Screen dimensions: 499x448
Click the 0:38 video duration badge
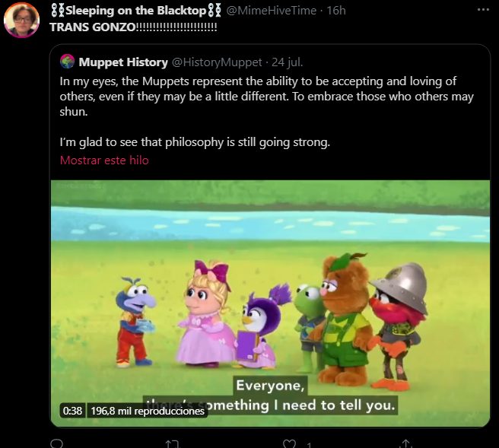pos(72,410)
